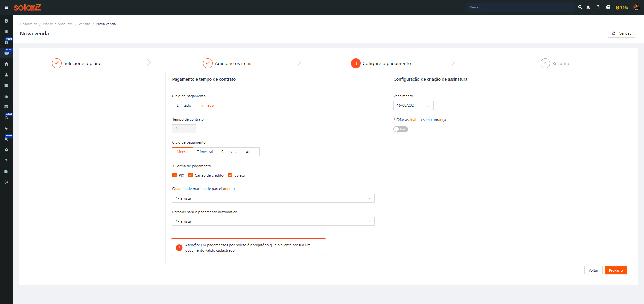This screenshot has height=304, width=644.
Task: Click the Buscar search field
Action: point(520,7)
